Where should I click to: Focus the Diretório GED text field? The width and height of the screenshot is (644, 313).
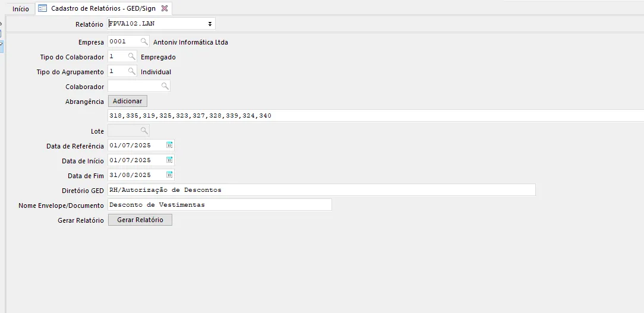(321, 190)
